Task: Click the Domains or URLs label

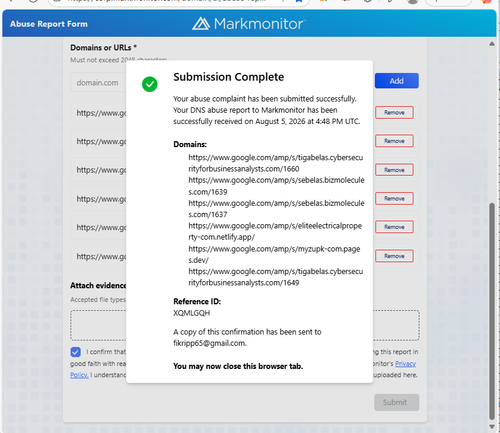Action: 103,48
